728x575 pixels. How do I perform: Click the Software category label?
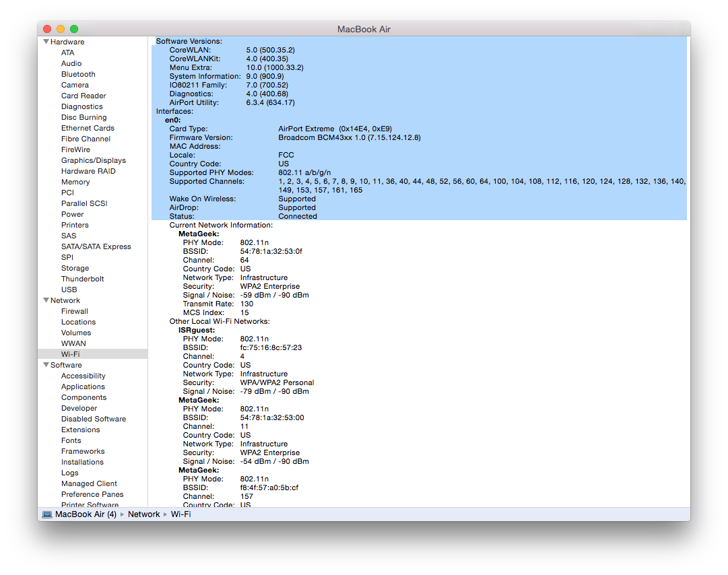(67, 365)
